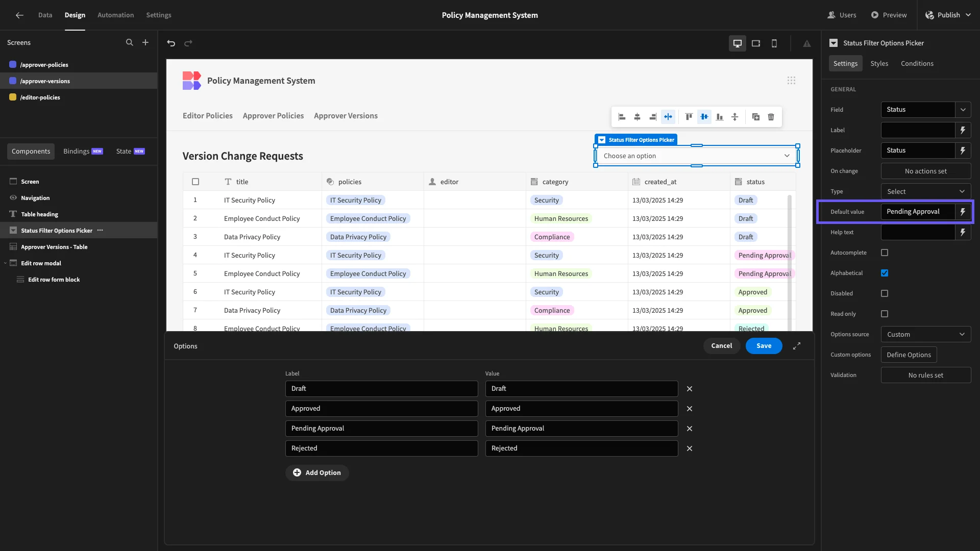Redo the last change
The height and width of the screenshot is (551, 980).
point(188,43)
